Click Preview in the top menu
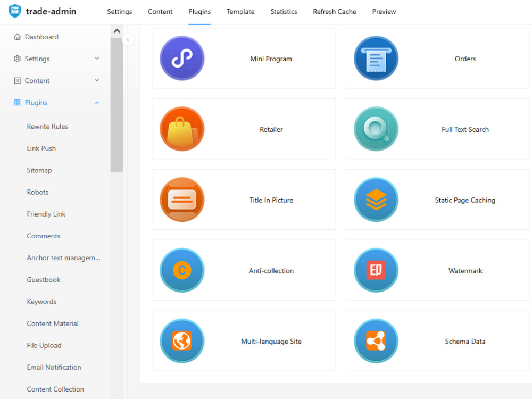532x399 pixels. 384,12
